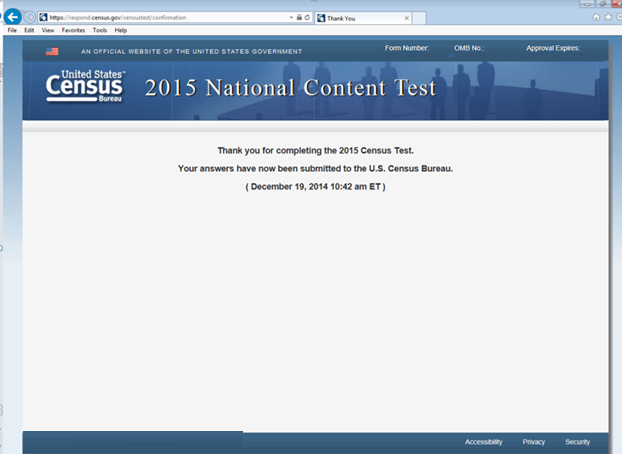Open a new blank tab

(x=419, y=18)
